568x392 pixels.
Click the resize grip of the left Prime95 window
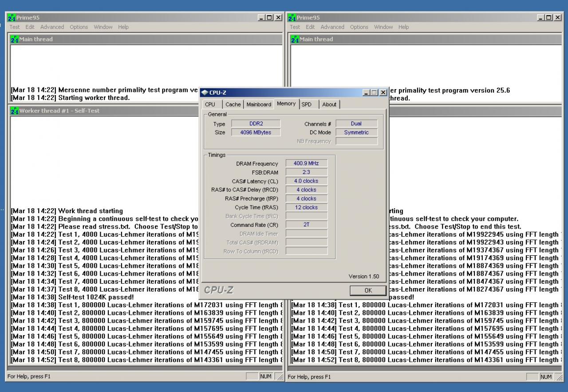(x=280, y=377)
